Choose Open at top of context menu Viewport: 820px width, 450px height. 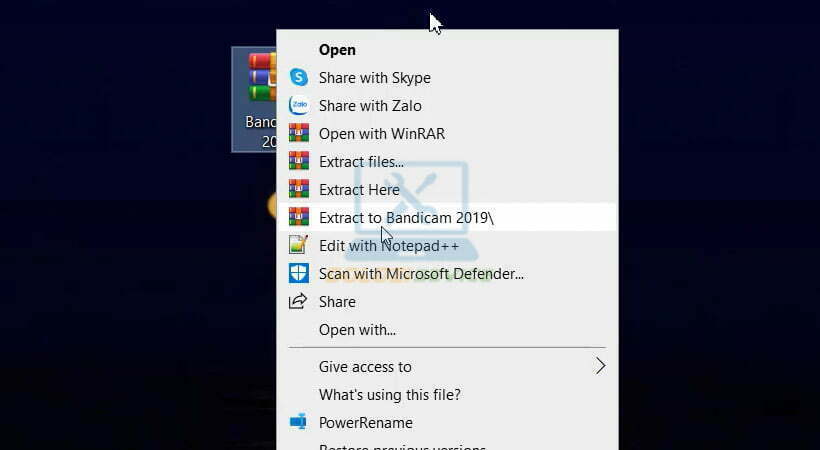pyautogui.click(x=337, y=50)
